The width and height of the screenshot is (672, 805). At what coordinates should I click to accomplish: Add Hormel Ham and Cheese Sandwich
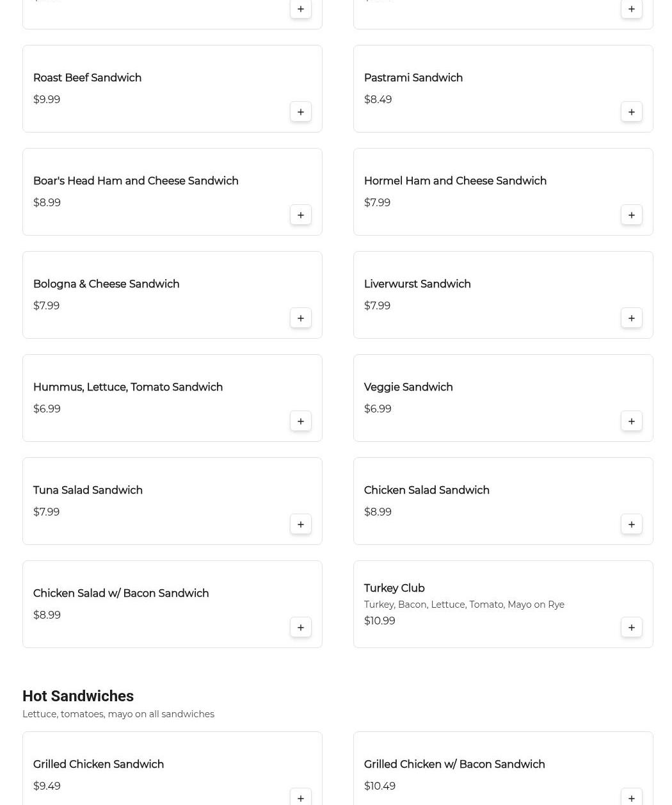click(631, 215)
